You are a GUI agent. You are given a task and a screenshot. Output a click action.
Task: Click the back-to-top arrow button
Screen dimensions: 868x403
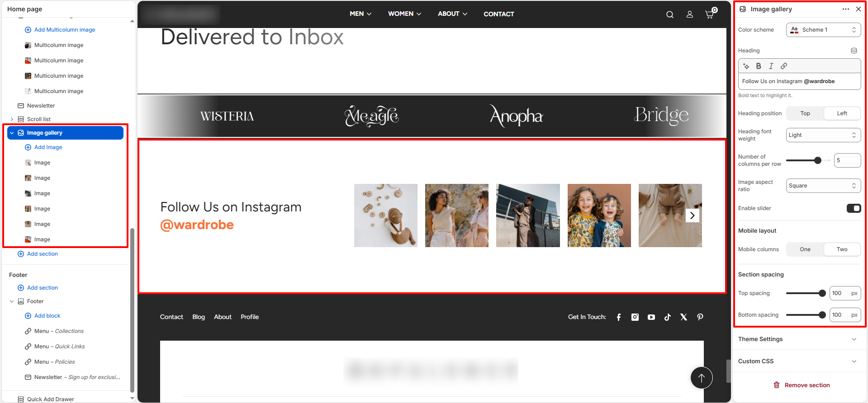[702, 378]
